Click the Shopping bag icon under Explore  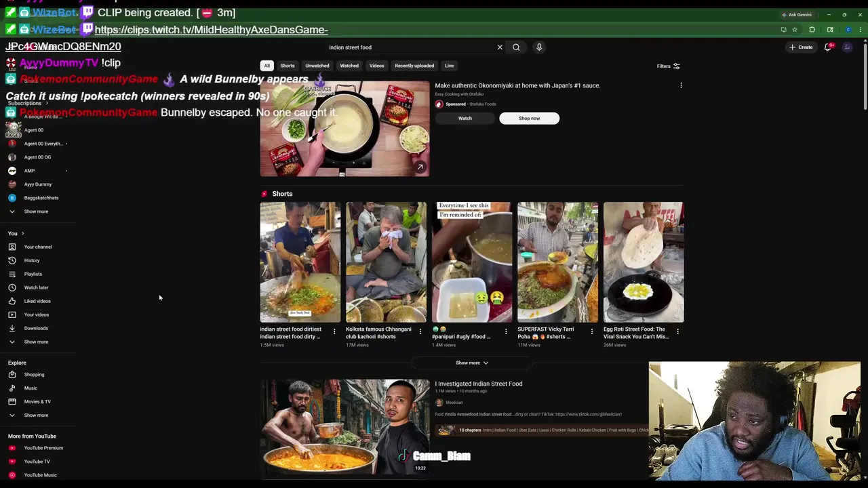pos(12,374)
